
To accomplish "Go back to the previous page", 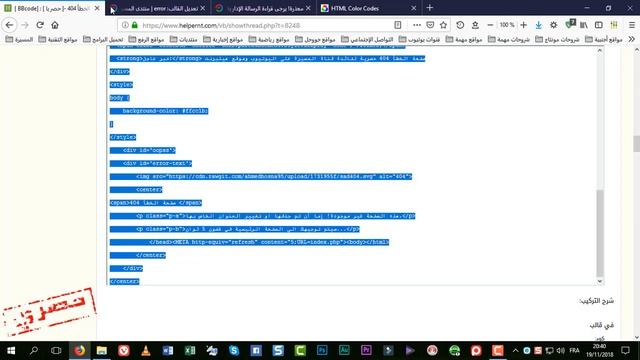I will 9,25.
